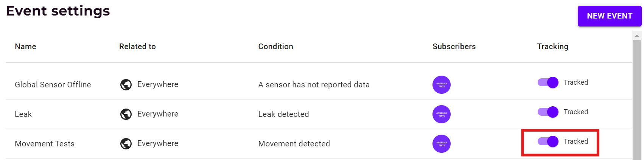Click the Subscribers column header
The height and width of the screenshot is (160, 644).
tap(454, 47)
